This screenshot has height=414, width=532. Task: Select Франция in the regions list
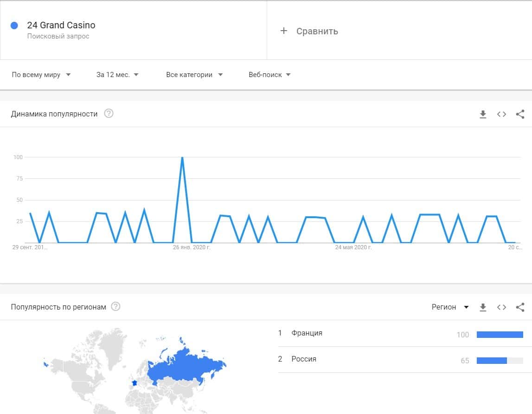pos(307,333)
